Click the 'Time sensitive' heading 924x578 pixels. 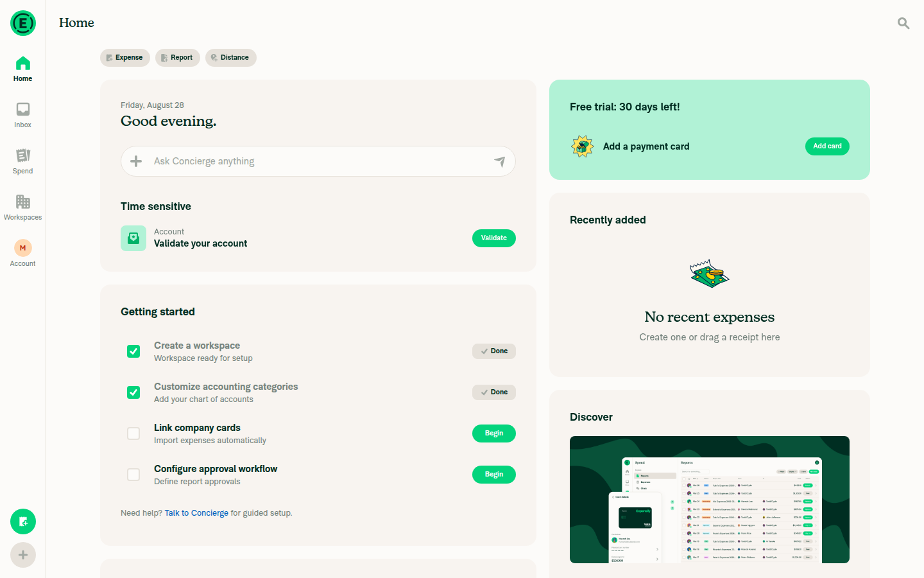[156, 206]
